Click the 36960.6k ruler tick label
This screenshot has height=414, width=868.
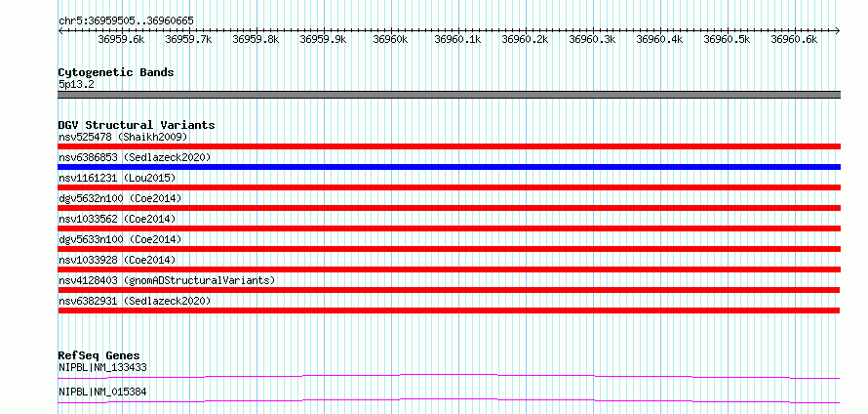click(x=794, y=39)
